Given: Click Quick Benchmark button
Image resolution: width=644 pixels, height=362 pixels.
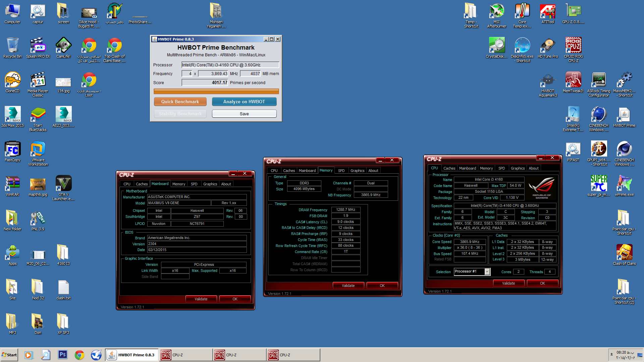Looking at the screenshot, I should [180, 102].
